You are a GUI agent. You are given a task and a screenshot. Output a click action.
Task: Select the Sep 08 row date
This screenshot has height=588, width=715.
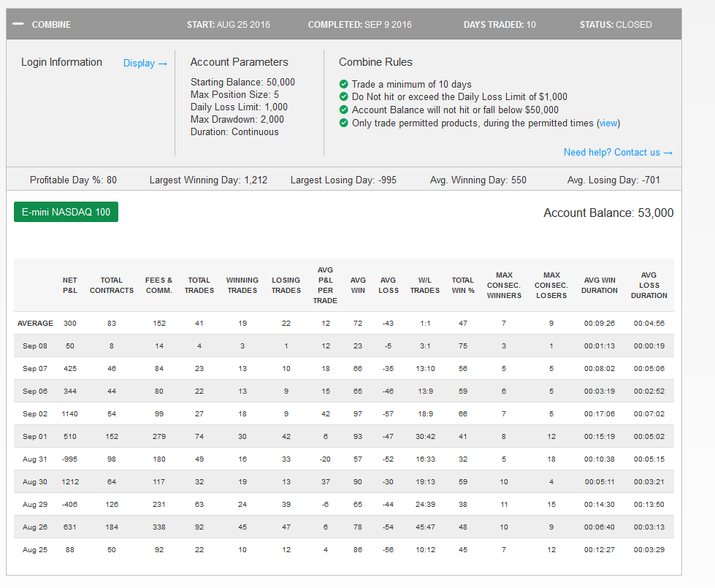[35, 345]
